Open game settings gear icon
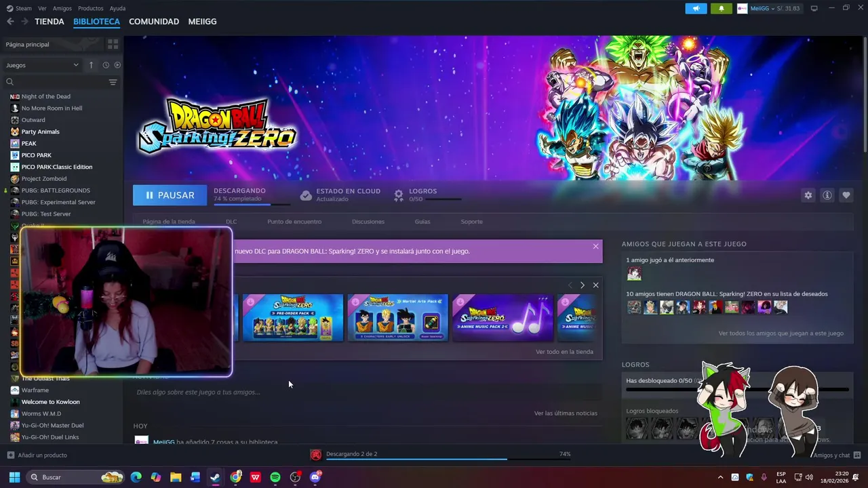 [x=808, y=195]
